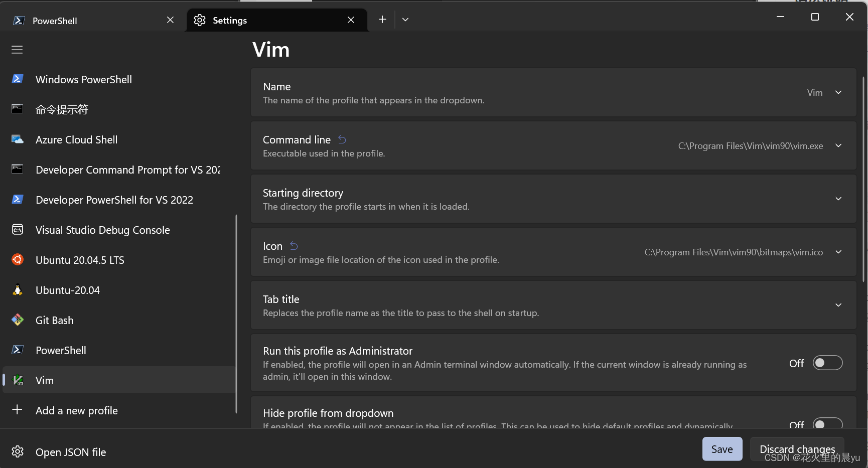Reset Command line to inherited value
Screen dimensions: 868x468
point(342,139)
